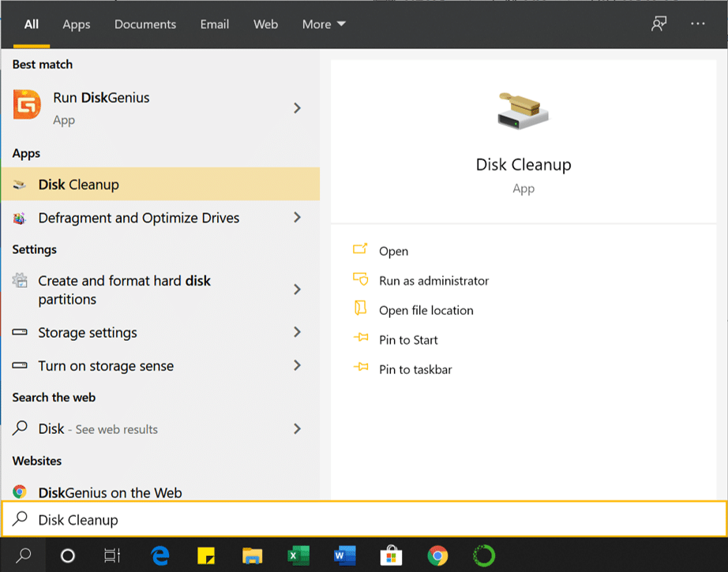Click the Disk Cleanup small list icon
Viewport: 728px width, 572px height.
(x=20, y=185)
